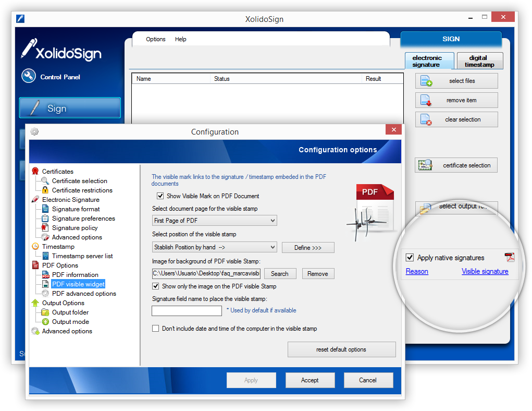Select Advanced options under Electronic Signature
Viewport: 532px width, 411px height.
[x=77, y=237]
